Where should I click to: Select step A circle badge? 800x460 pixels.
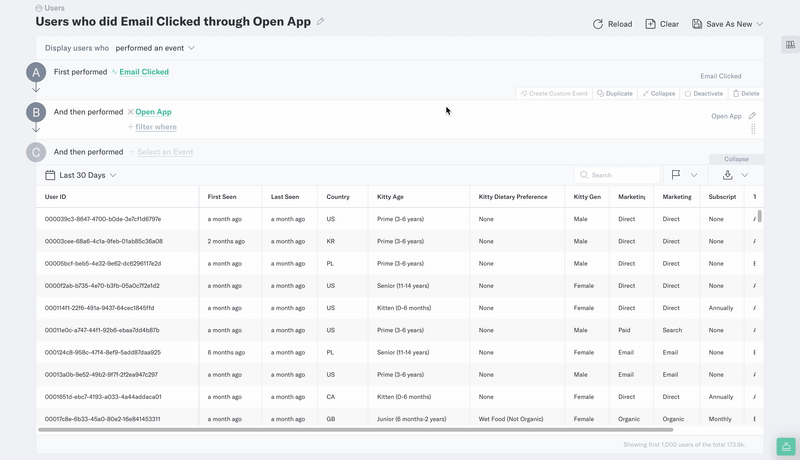36,72
